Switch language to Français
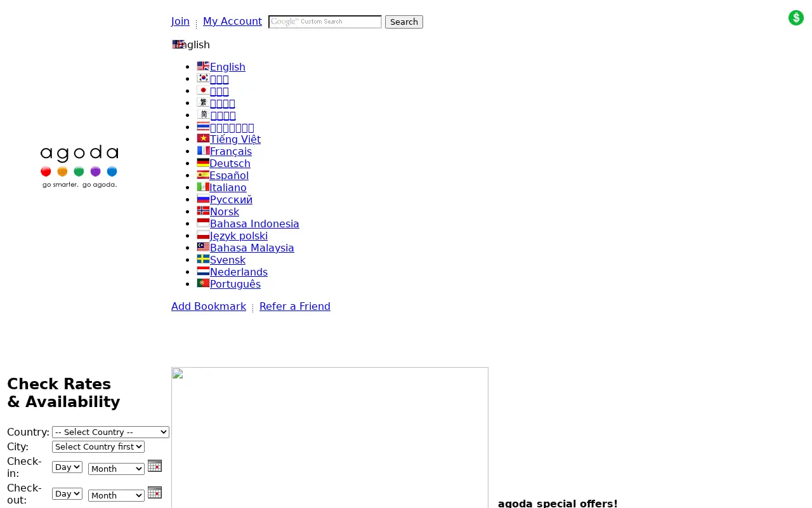Viewport: 812px width, 508px height. (231, 151)
